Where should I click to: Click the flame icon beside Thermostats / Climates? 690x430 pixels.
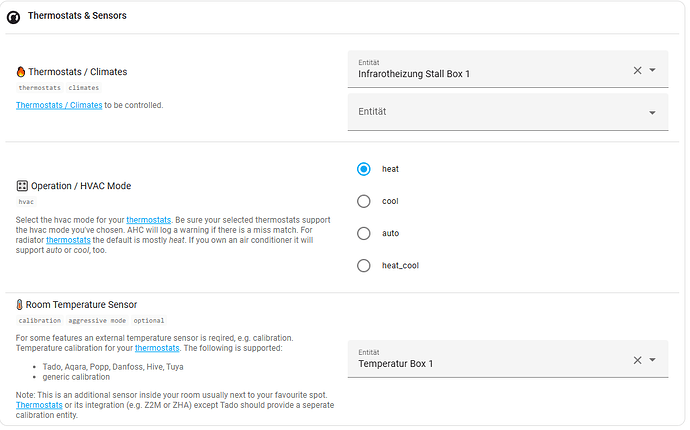[x=21, y=72]
